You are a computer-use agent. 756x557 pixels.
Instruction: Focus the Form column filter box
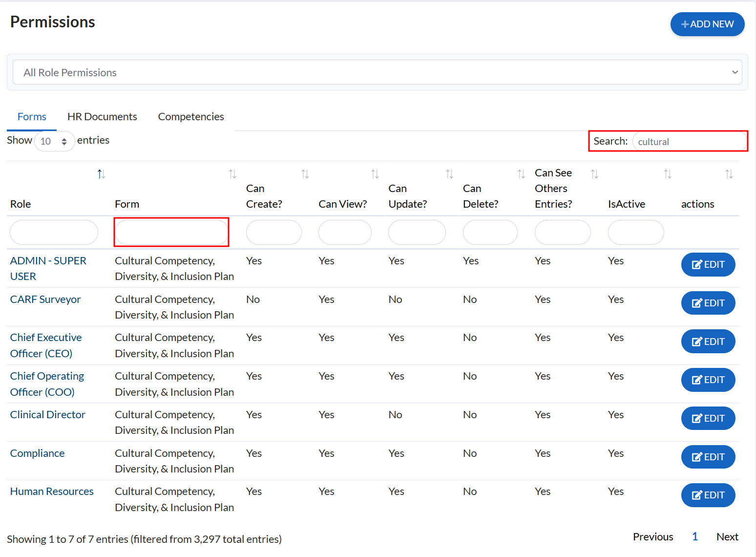(x=171, y=232)
